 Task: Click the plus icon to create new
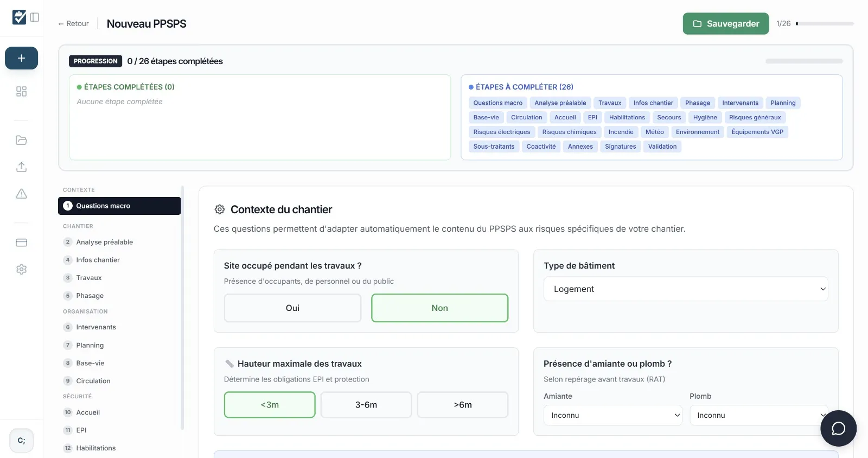(x=21, y=58)
